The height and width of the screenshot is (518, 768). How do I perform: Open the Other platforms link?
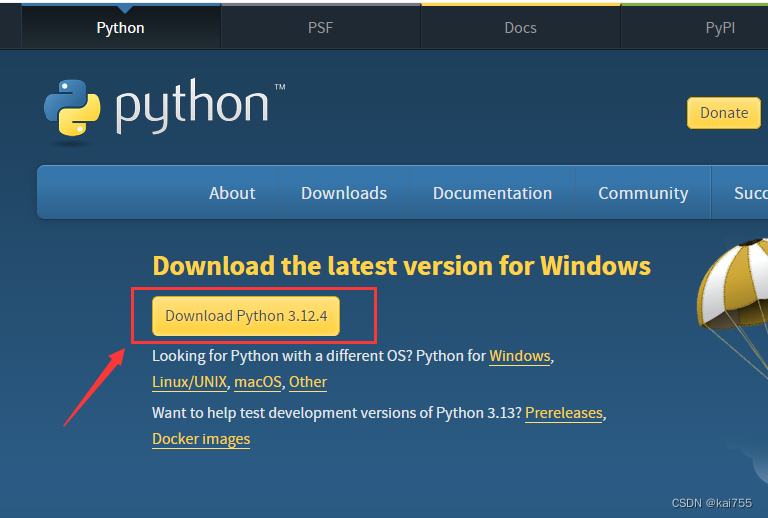point(308,382)
